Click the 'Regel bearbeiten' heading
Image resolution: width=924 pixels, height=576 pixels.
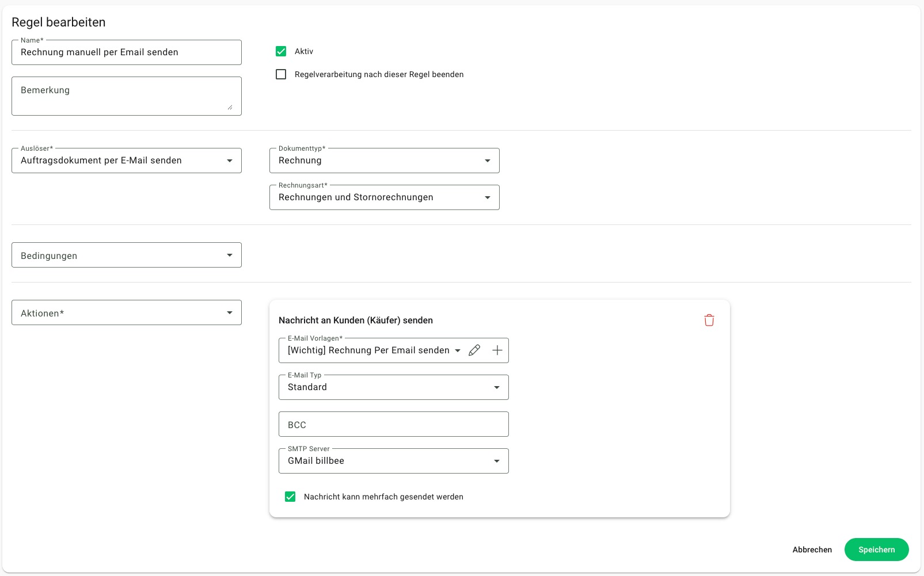tap(59, 22)
